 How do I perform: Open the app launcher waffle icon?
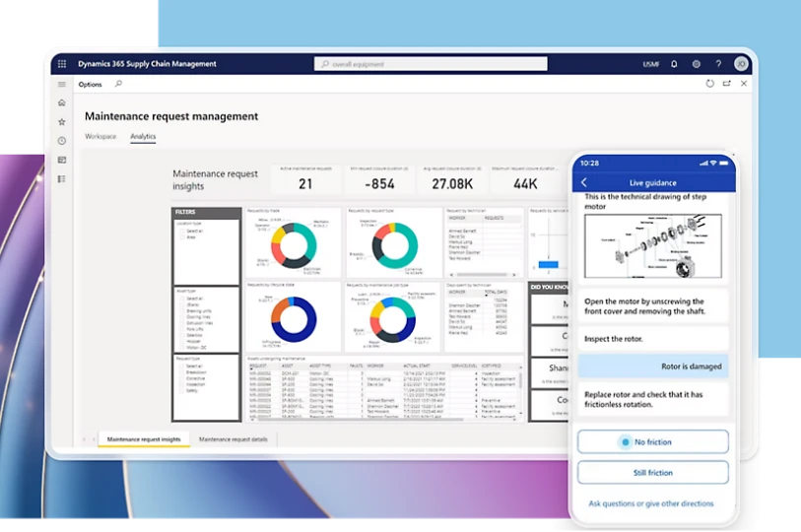62,63
